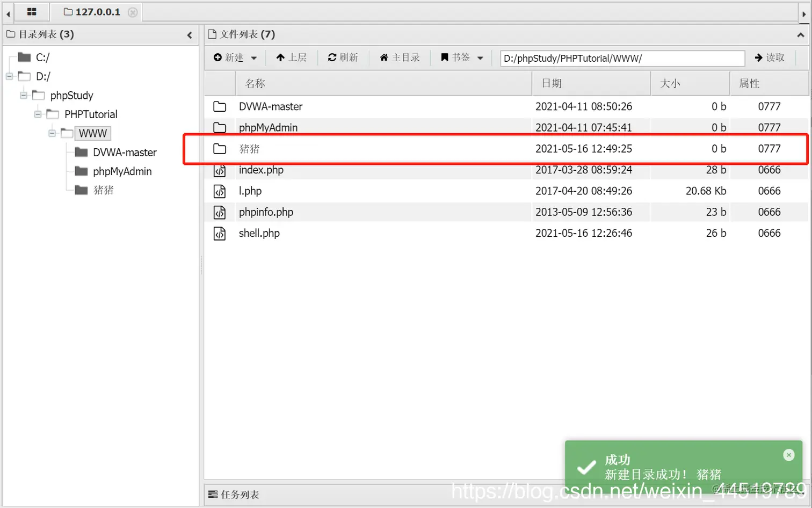Click shell.php file icon
The width and height of the screenshot is (812, 508).
[220, 233]
